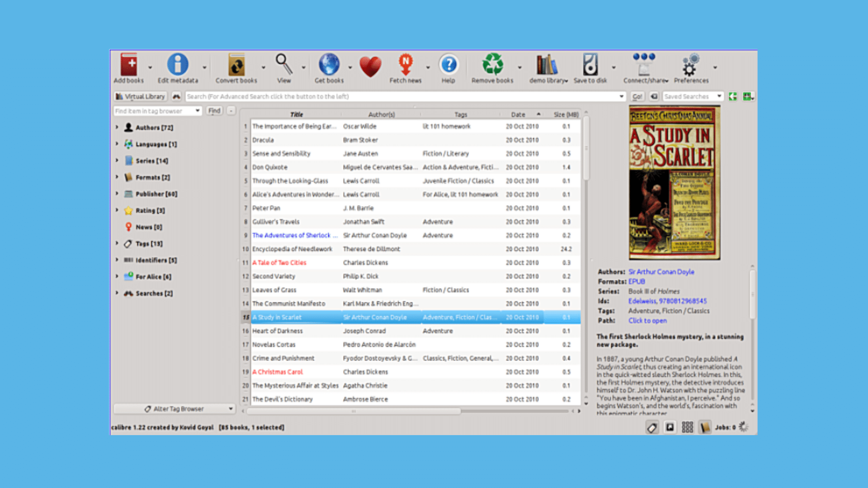Clear the search with reset icon
Image resolution: width=868 pixels, height=488 pixels.
[654, 96]
